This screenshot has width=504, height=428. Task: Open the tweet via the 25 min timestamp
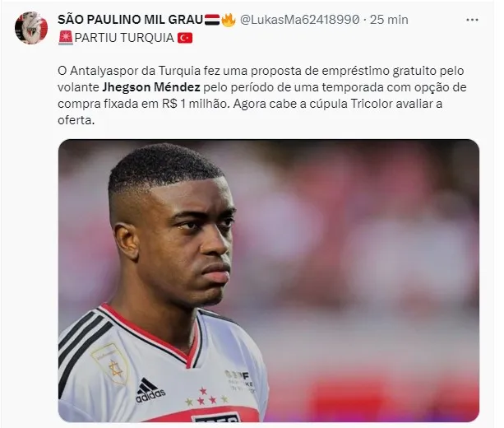(389, 20)
